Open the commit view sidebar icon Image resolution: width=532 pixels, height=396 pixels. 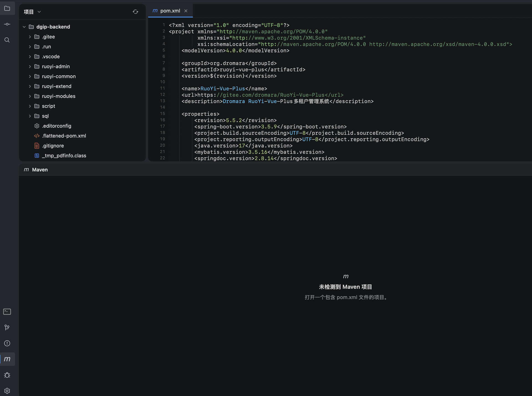point(7,24)
